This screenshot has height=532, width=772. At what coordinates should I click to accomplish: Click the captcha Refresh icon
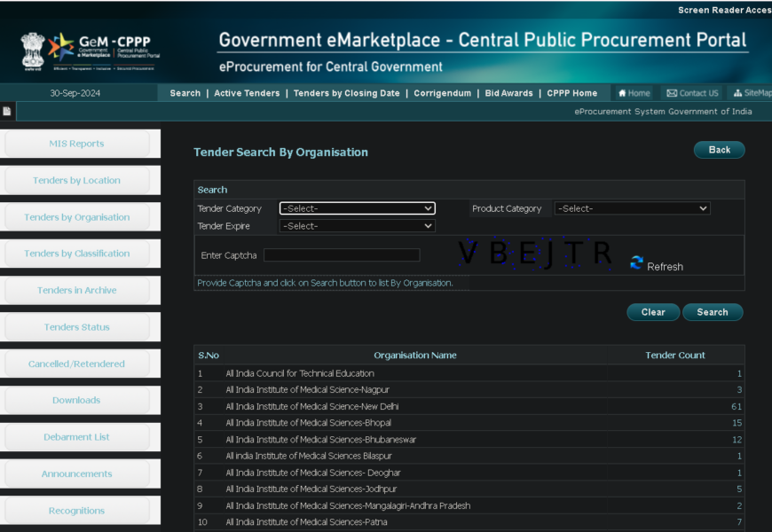636,262
